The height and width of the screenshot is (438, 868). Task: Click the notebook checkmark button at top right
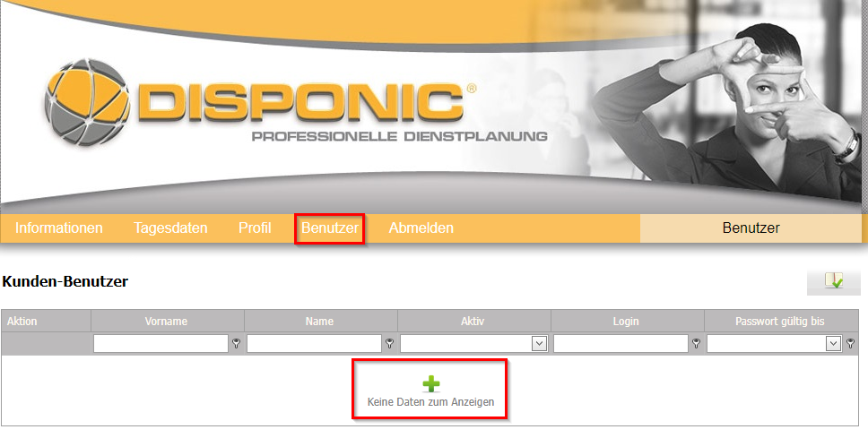tap(834, 281)
